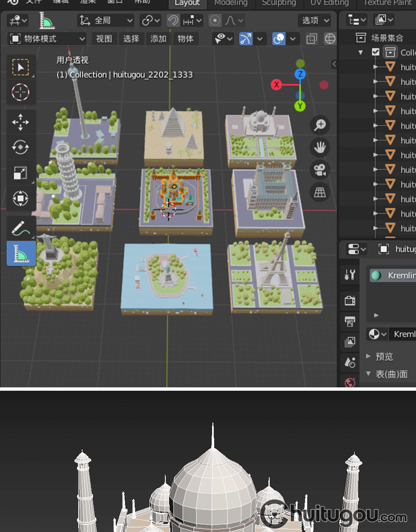Open the object visibility eye dropdown

pyautogui.click(x=223, y=39)
